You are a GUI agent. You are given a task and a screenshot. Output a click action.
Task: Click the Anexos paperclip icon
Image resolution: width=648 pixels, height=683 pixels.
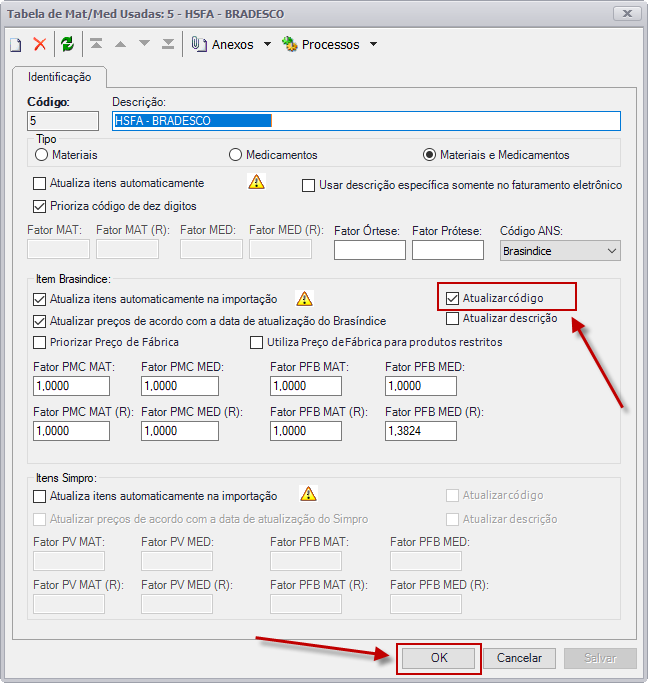click(x=199, y=44)
